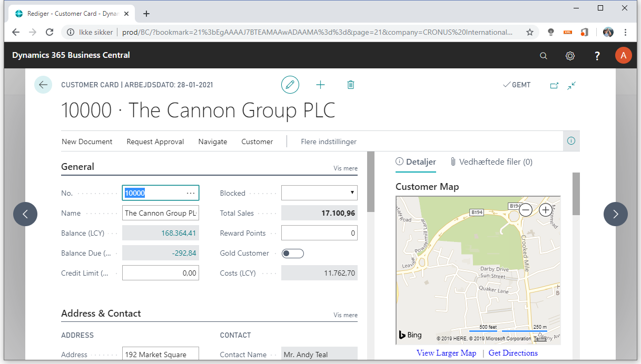
Task: Toggle the Gold Customer switch
Action: 293,254
